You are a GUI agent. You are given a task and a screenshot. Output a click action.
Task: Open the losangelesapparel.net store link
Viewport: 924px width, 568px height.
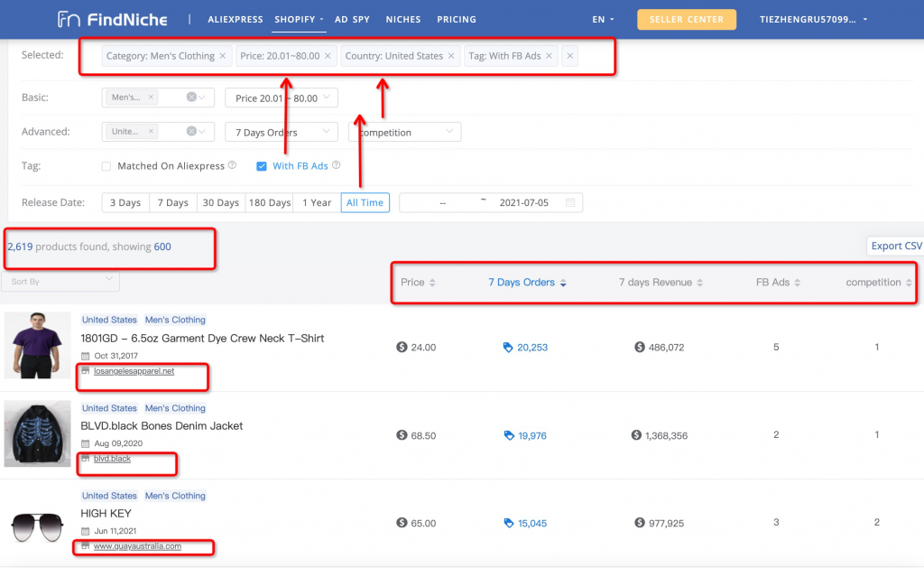[x=134, y=371]
